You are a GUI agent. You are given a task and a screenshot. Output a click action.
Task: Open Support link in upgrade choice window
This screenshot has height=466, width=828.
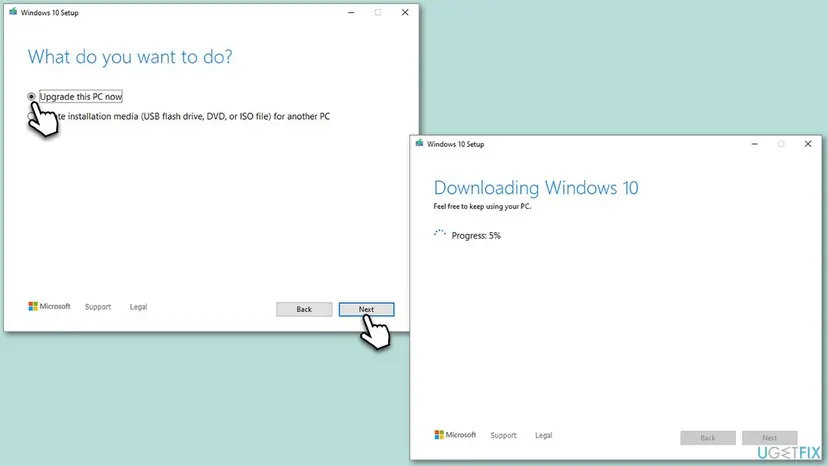click(x=98, y=307)
